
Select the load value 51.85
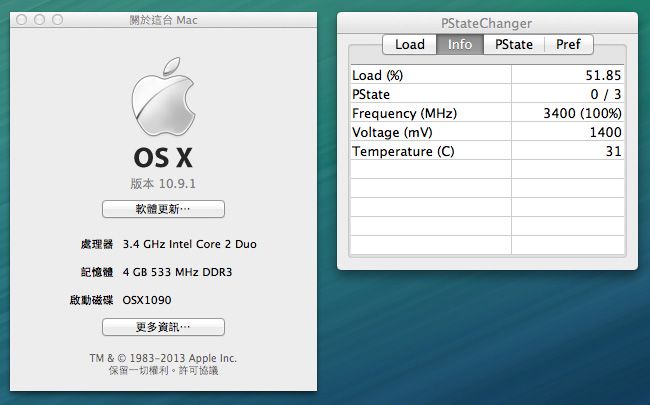tap(603, 75)
